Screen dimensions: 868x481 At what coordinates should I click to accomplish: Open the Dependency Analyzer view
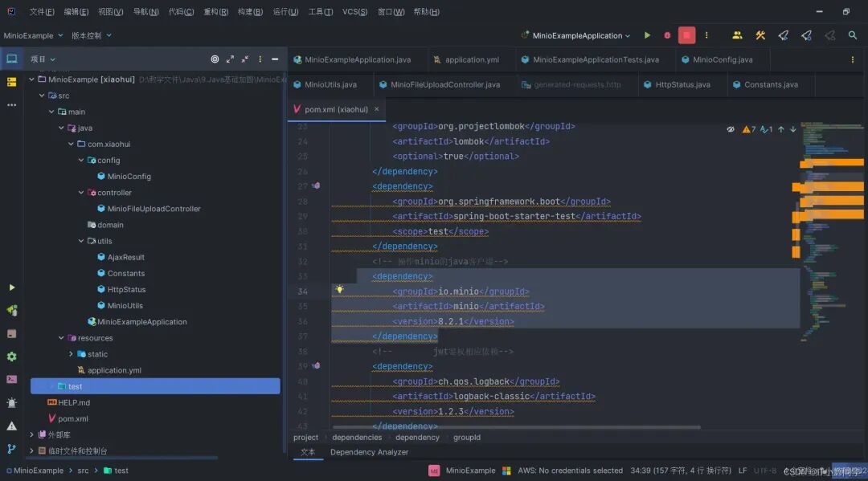click(369, 452)
